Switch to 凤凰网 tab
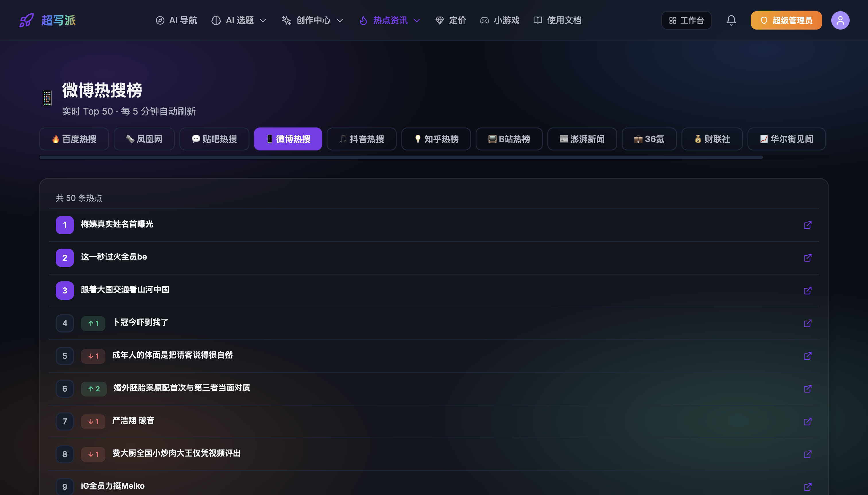Viewport: 868px width, 495px height. click(x=144, y=139)
